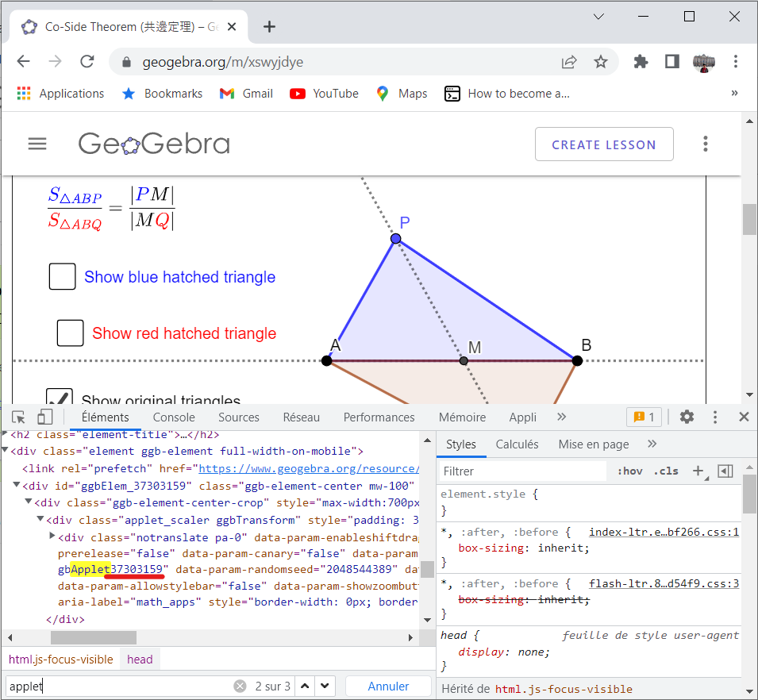This screenshot has height=700, width=758.
Task: Check Show blue hatched triangle
Action: pyautogui.click(x=63, y=277)
